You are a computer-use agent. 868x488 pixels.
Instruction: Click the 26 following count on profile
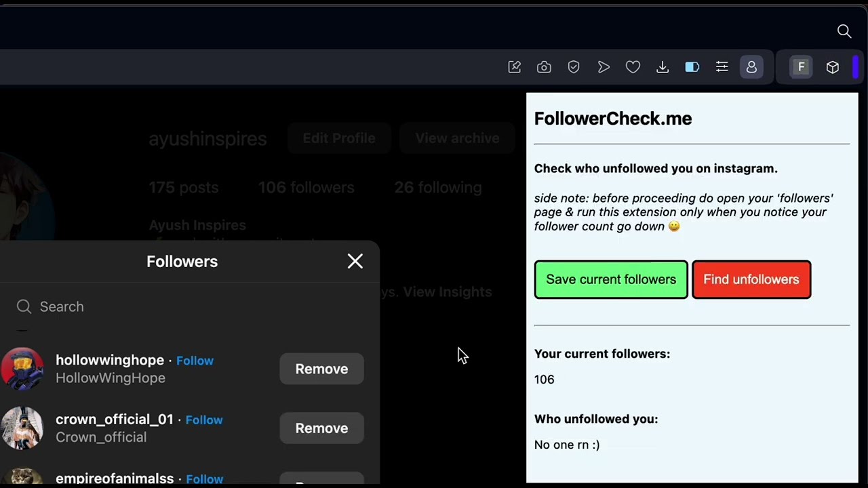click(438, 188)
